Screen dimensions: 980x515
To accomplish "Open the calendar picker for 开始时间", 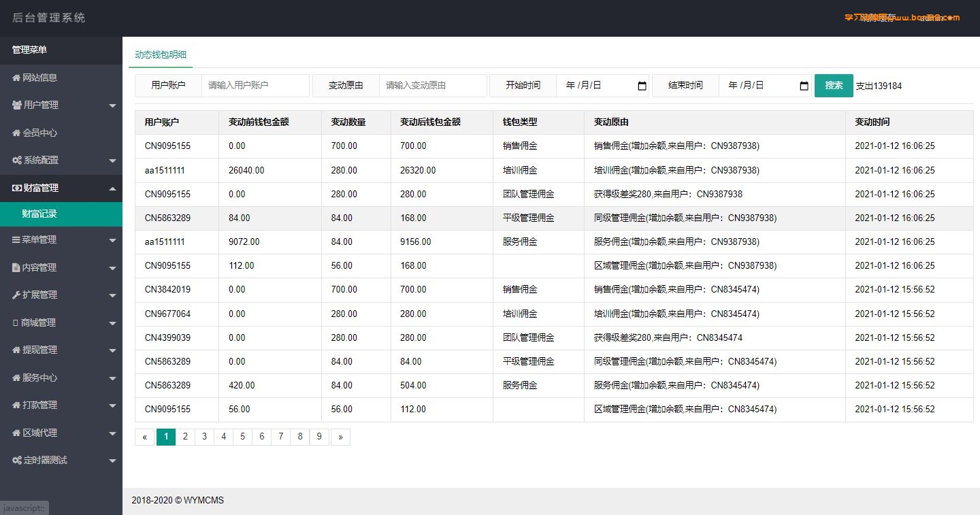I will [x=642, y=86].
